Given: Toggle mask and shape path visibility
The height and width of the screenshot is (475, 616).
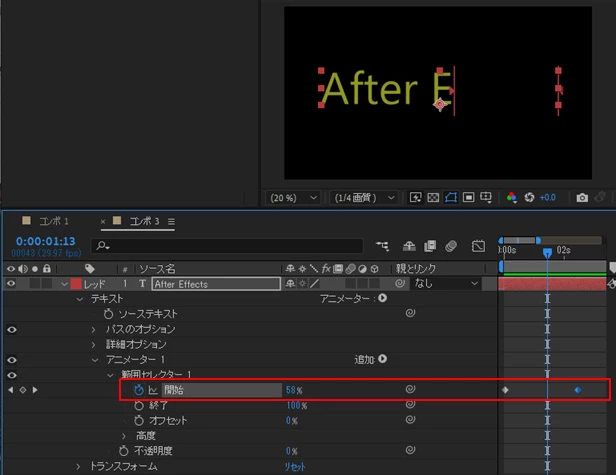Looking at the screenshot, I should pyautogui.click(x=451, y=197).
